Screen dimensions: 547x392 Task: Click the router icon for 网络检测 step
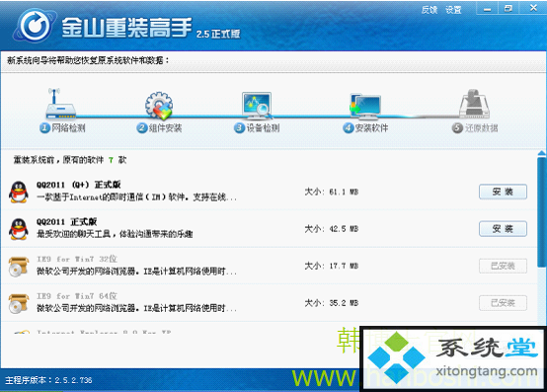(60, 104)
